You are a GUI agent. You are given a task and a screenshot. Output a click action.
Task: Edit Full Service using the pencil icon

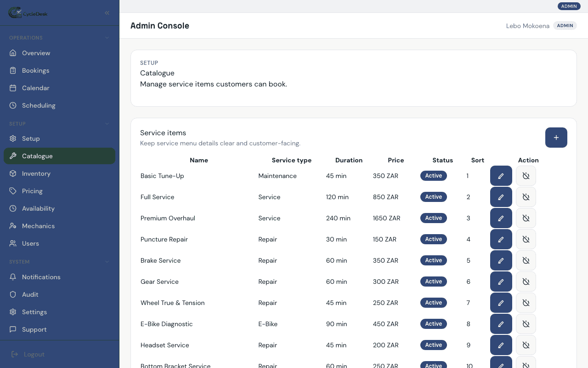501,197
